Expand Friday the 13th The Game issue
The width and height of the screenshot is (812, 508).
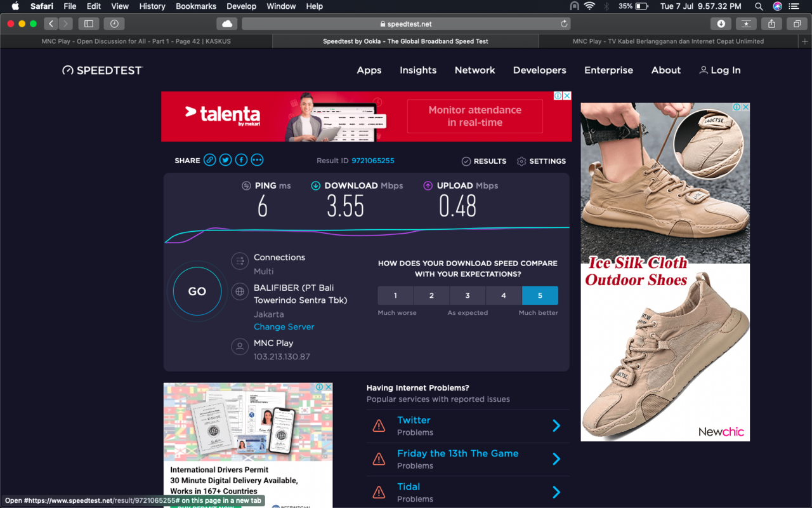556,459
